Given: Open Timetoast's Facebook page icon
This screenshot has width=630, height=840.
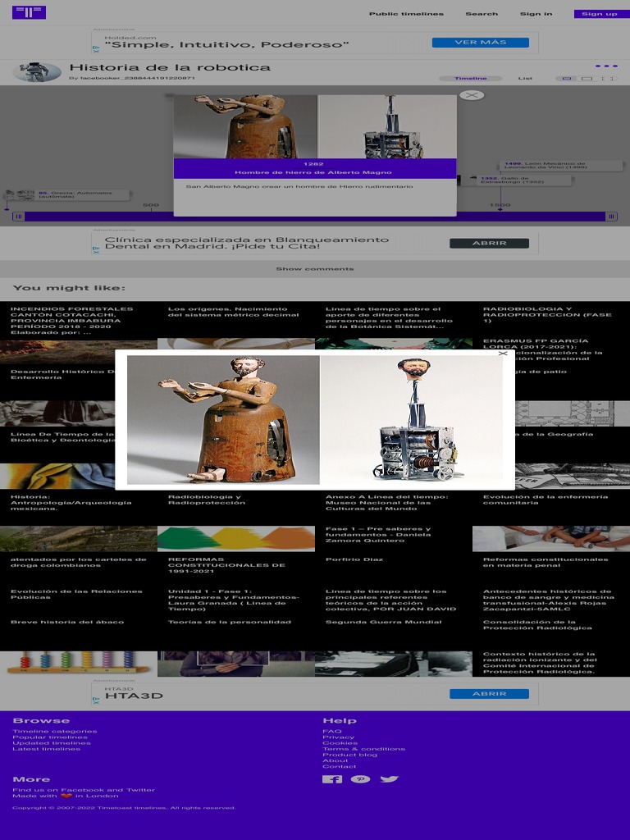Looking at the screenshot, I should coord(331,779).
